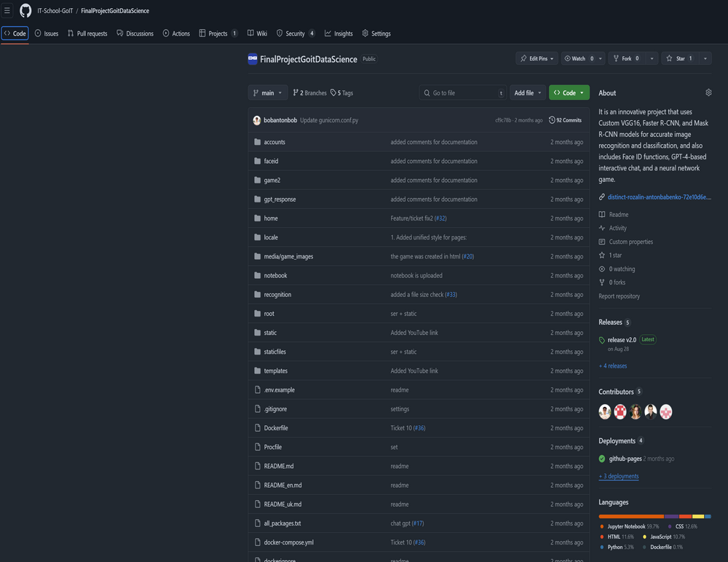The image size is (728, 562).
Task: Open the + 3 deployments link
Action: click(618, 476)
